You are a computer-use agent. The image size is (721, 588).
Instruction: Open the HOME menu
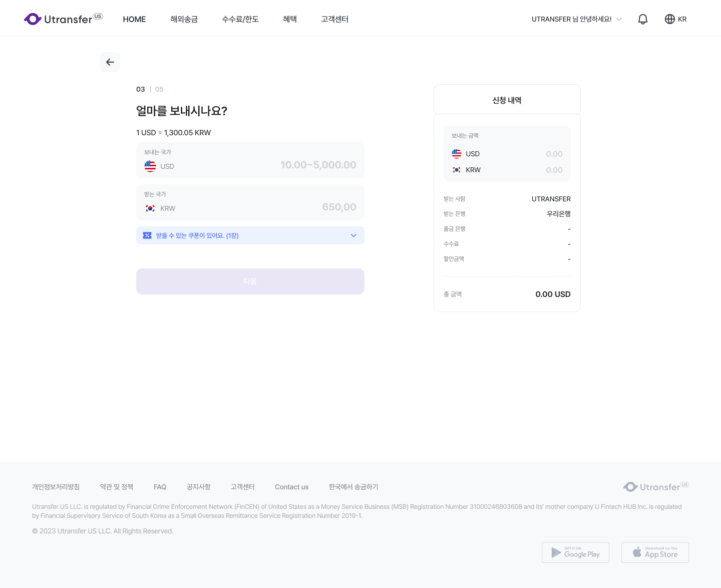[134, 19]
